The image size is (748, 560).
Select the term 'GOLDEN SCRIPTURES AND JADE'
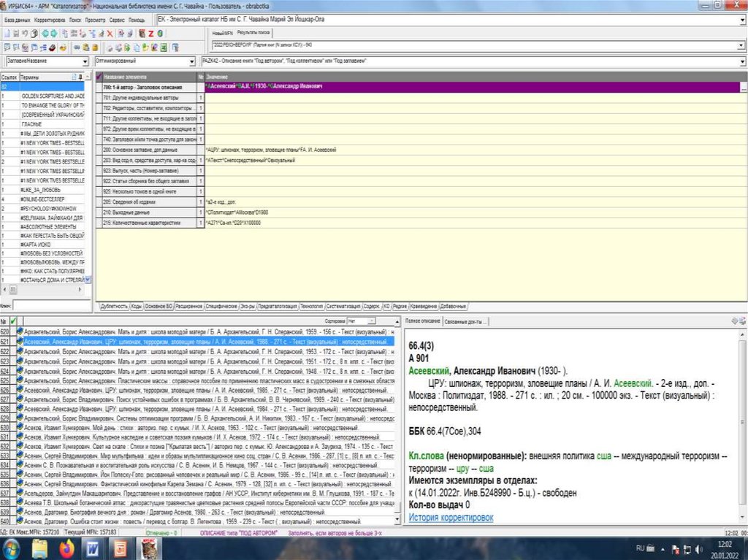point(53,96)
